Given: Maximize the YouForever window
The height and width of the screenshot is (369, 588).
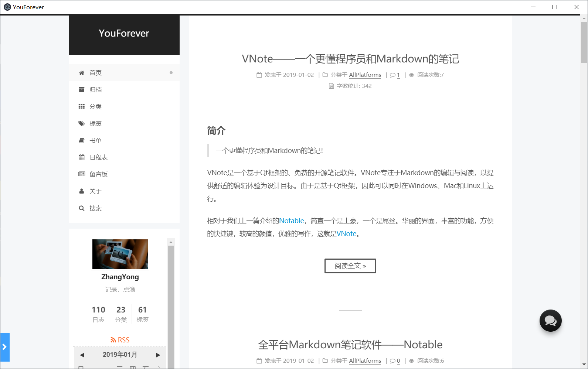Looking at the screenshot, I should coord(555,7).
